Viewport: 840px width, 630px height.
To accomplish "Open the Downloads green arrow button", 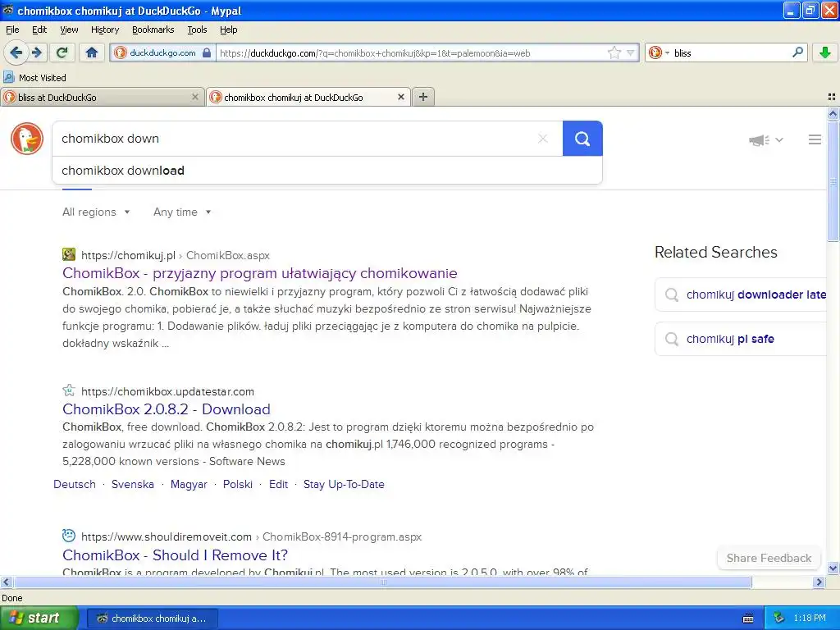I will [x=825, y=52].
